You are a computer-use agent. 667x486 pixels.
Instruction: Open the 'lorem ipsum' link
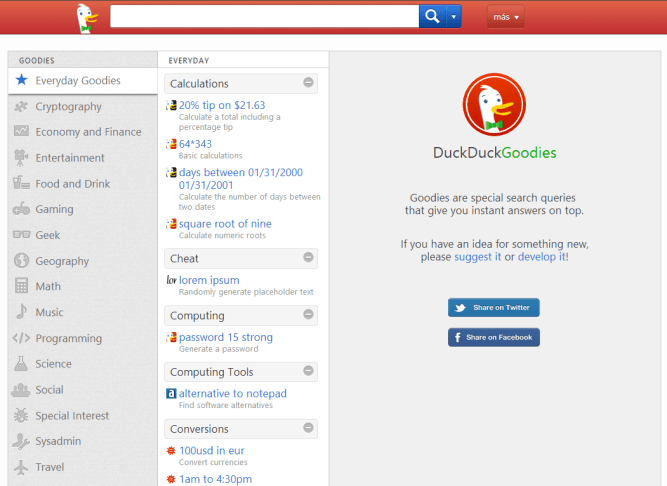click(x=209, y=280)
